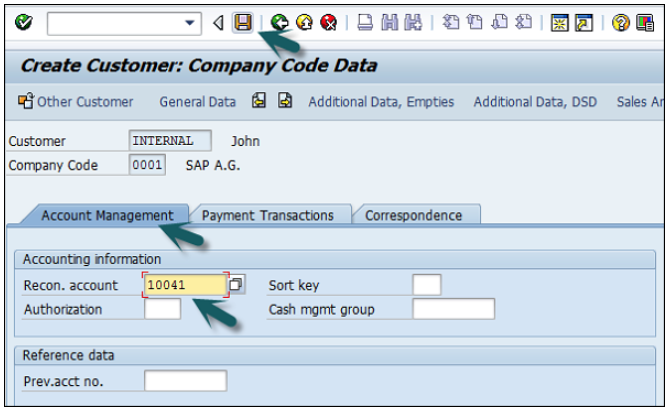Viewport: 671px width, 412px height.
Task: Open the Correspondence tab
Action: pos(413,215)
